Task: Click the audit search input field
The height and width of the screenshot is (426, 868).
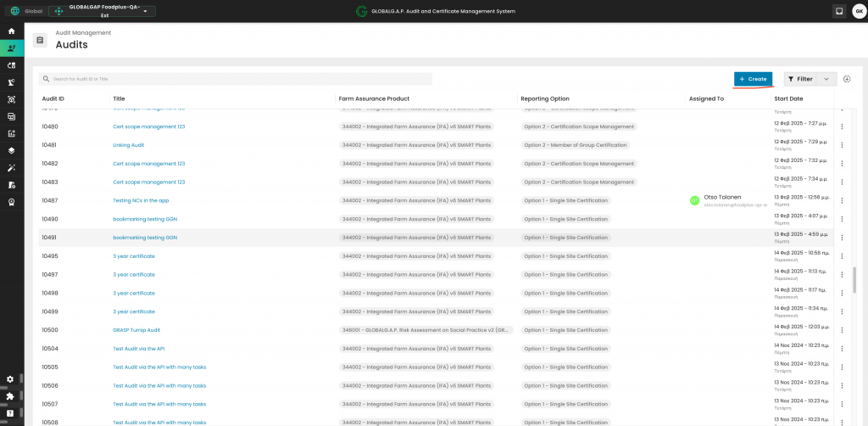Action: tap(237, 79)
